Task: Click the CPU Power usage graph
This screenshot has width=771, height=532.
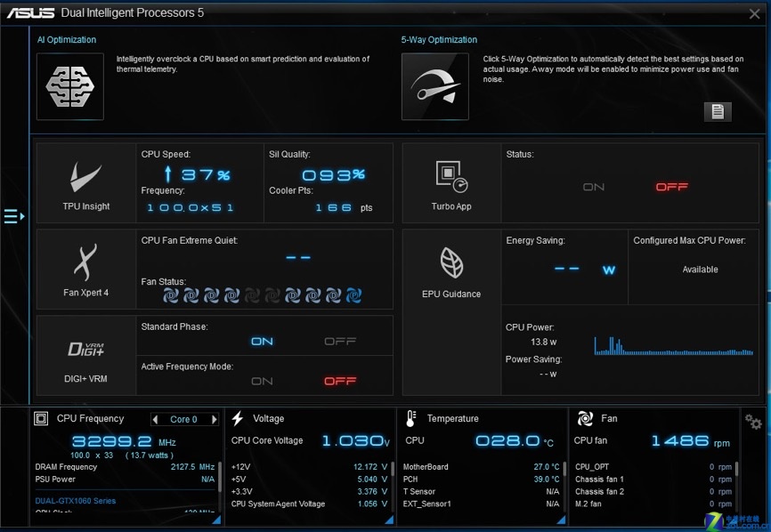Action: tap(673, 346)
